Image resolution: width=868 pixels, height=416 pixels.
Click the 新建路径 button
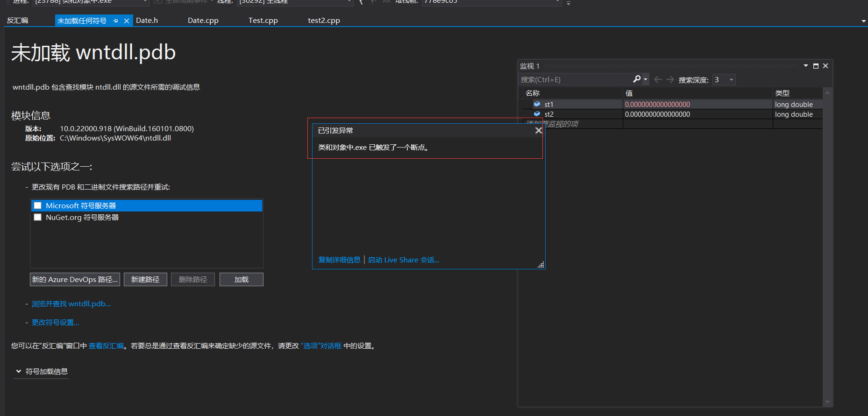[145, 279]
